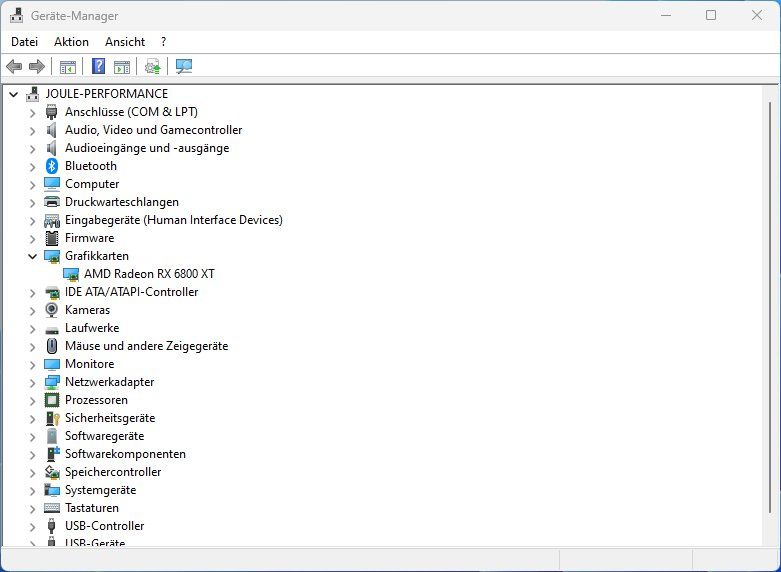Open Help via the question mark icon
The width and height of the screenshot is (781, 572).
pos(99,66)
